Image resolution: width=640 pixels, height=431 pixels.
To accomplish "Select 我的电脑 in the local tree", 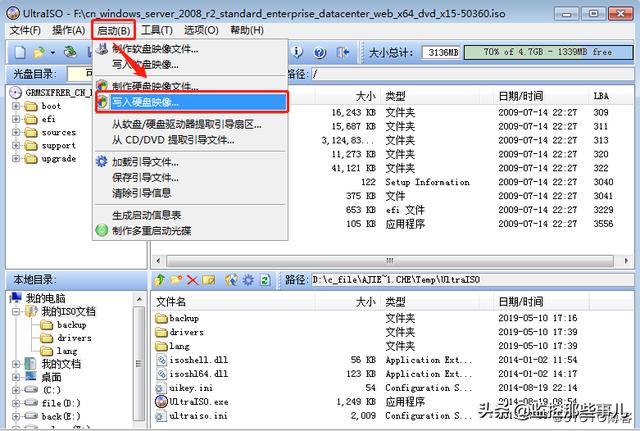I will tap(45, 298).
